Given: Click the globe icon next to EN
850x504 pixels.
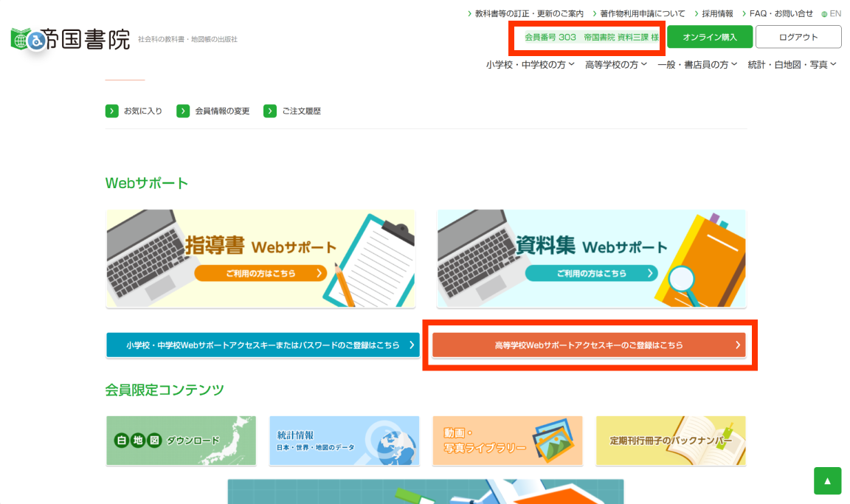Looking at the screenshot, I should pyautogui.click(x=824, y=14).
